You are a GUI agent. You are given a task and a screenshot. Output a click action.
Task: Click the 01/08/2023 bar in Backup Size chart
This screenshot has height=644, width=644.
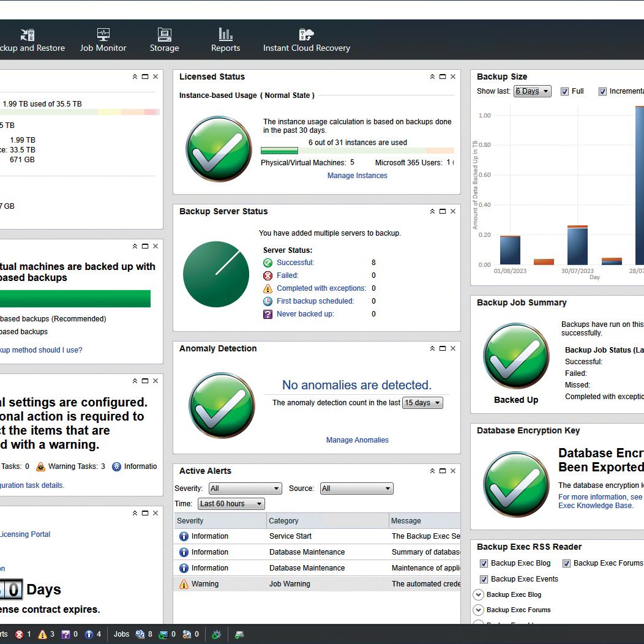(x=510, y=250)
